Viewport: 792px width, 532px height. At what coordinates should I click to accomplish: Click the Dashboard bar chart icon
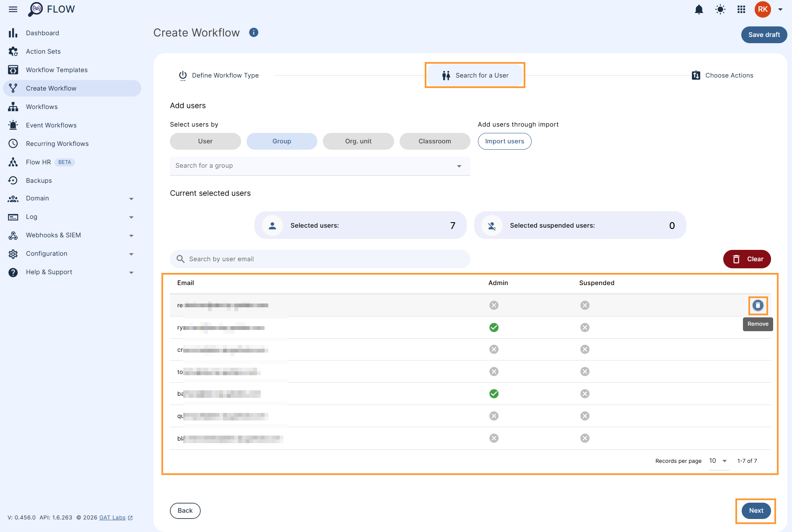13,33
